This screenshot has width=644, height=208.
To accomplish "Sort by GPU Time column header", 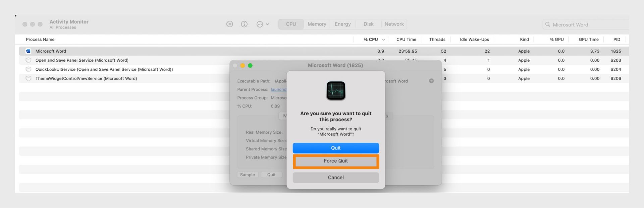I will [589, 40].
